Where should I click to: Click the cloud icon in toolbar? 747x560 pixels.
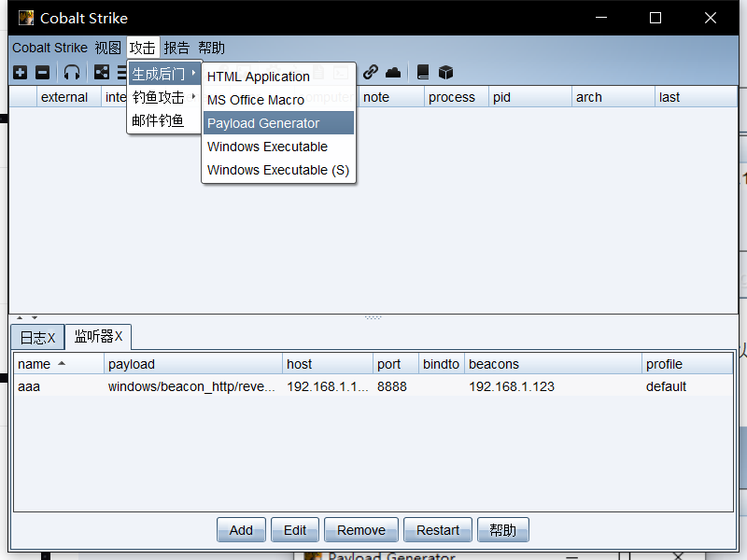[x=393, y=73]
